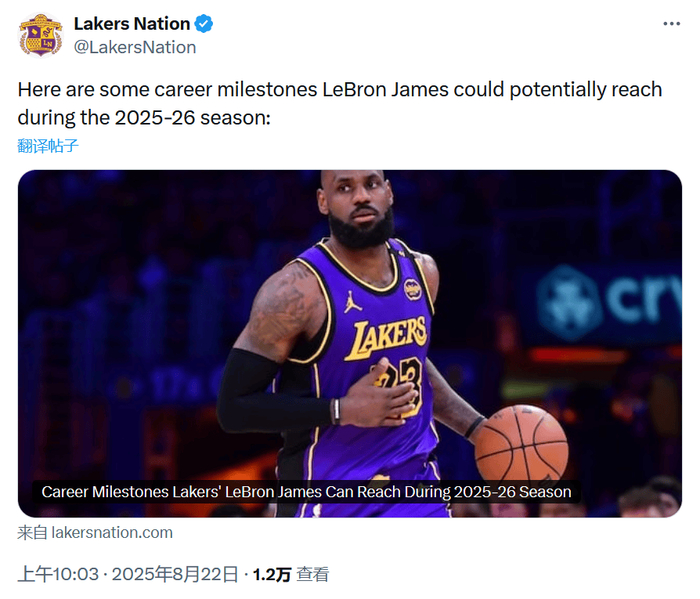Click the round patch on the jersey shoulder
The height and width of the screenshot is (599, 700).
tap(412, 289)
